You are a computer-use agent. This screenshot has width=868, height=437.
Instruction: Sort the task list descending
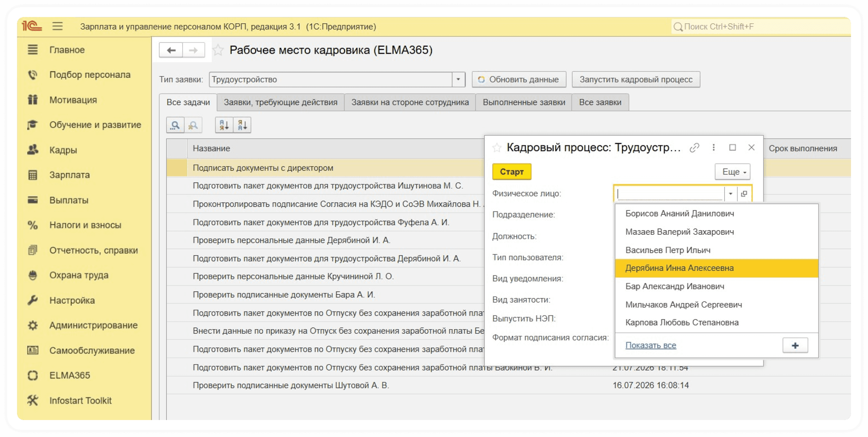(x=242, y=125)
